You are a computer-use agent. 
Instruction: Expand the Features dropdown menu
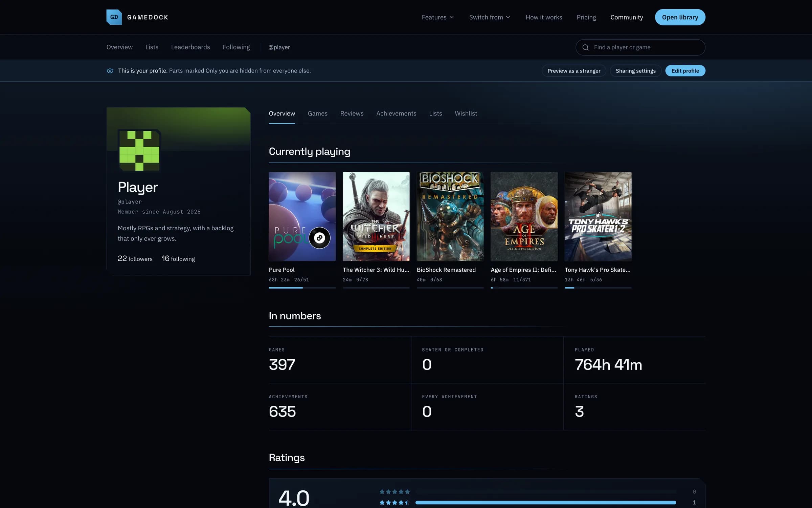point(437,17)
